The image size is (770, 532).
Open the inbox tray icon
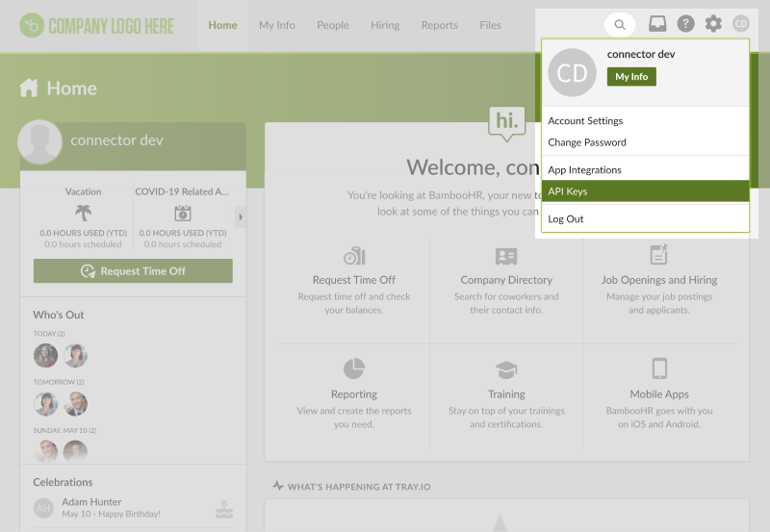(657, 24)
